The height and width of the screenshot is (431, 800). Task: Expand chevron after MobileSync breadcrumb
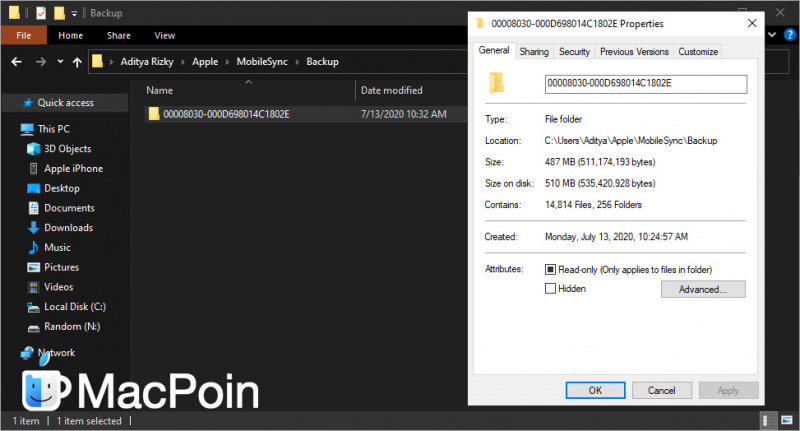coord(296,62)
